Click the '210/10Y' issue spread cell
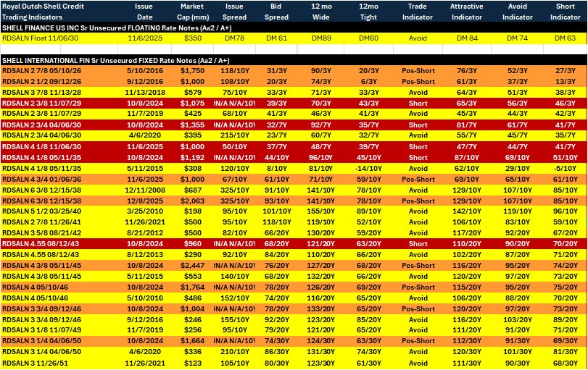 [x=234, y=352]
